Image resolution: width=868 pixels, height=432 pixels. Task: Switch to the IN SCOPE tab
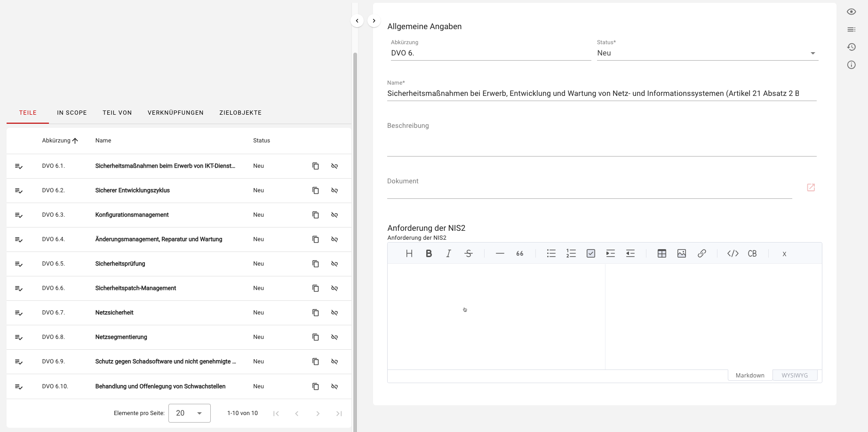click(72, 113)
